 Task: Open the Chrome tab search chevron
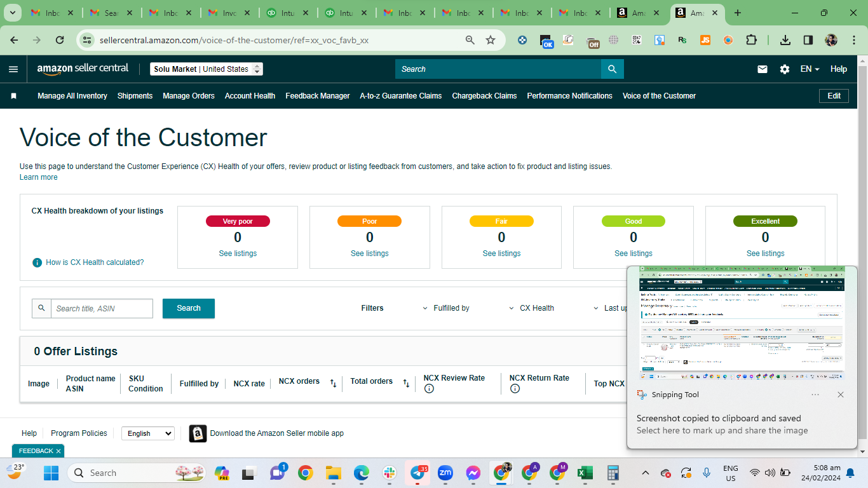tap(13, 13)
